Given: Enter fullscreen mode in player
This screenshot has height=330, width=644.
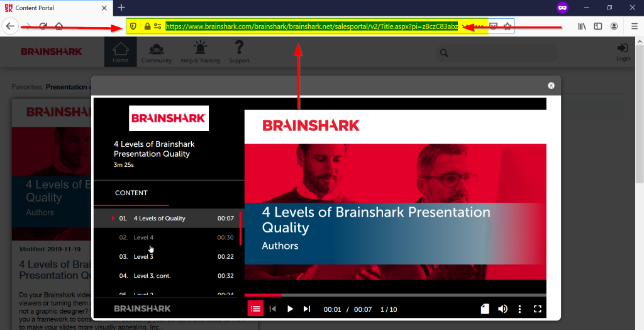Looking at the screenshot, I should [x=538, y=309].
